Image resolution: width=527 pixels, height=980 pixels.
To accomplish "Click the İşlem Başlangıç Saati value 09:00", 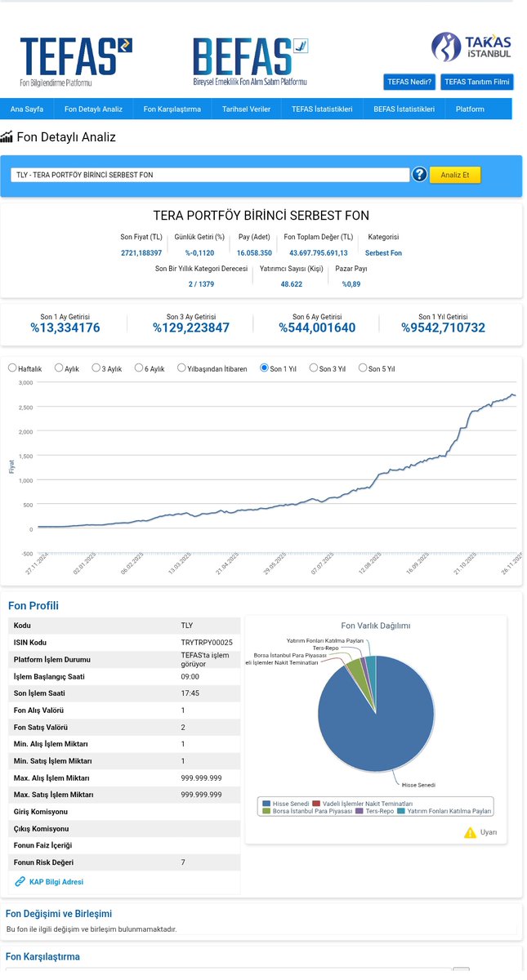I will tap(190, 676).
